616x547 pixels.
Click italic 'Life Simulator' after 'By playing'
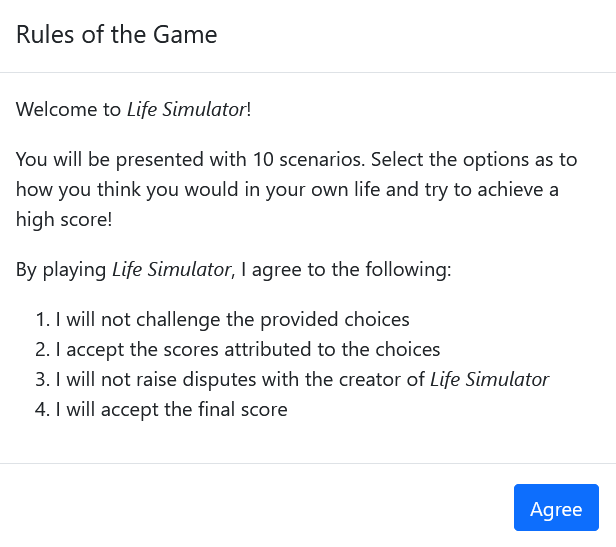coord(171,270)
